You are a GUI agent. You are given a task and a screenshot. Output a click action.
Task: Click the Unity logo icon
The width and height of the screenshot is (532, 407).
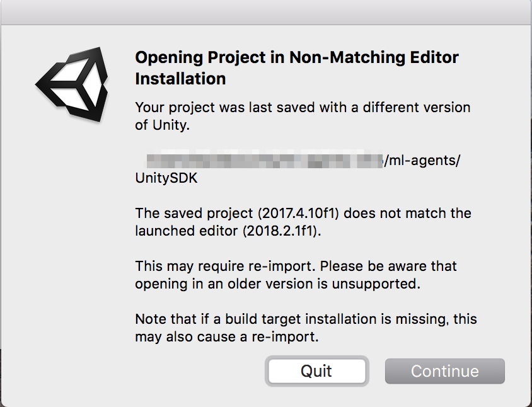71,84
